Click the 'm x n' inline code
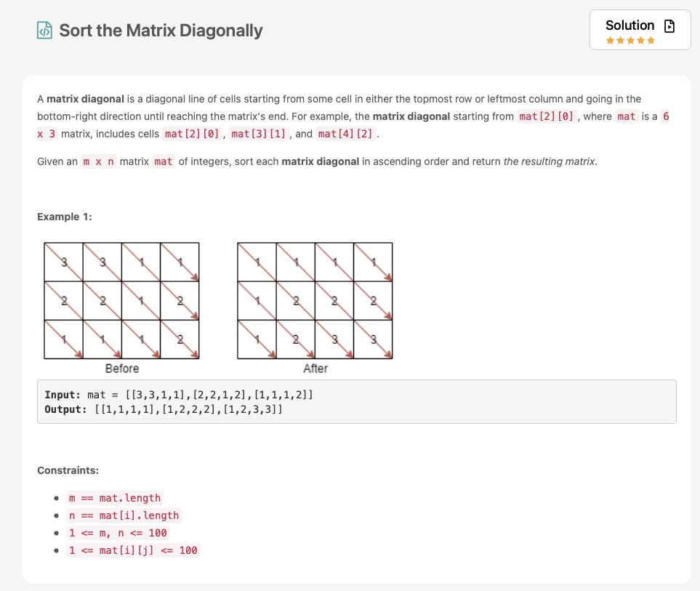The height and width of the screenshot is (591, 700). [x=98, y=161]
